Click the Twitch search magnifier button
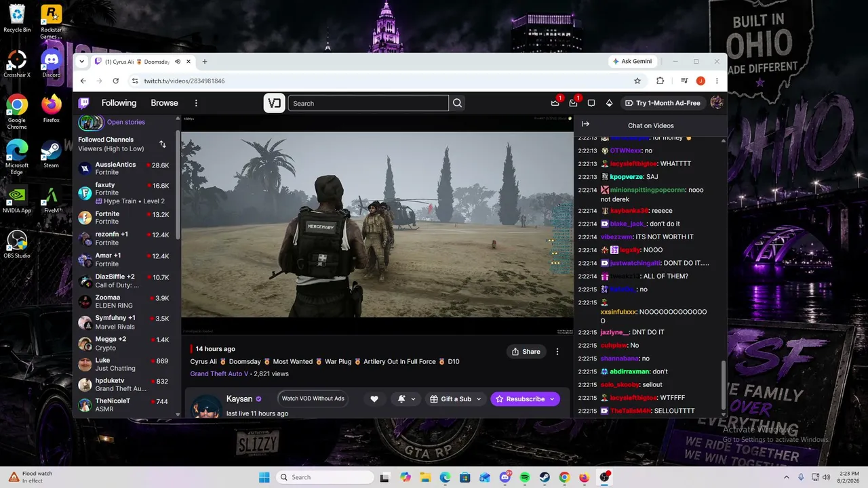Screen dimensions: 868x488 457,103
